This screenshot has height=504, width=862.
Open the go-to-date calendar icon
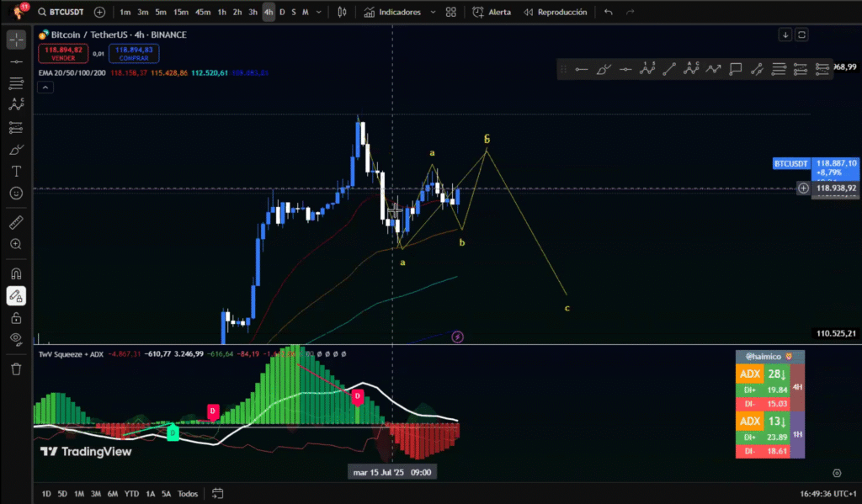(x=218, y=494)
